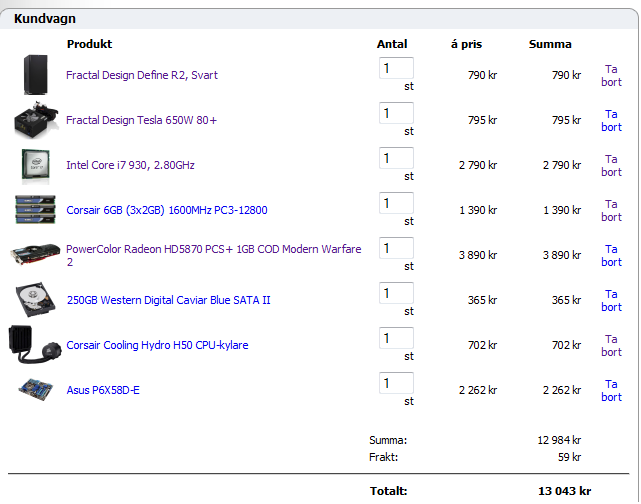Image resolution: width=641 pixels, height=504 pixels.
Task: Open Fractal Design Define R2, Svart product link
Action: (x=142, y=75)
